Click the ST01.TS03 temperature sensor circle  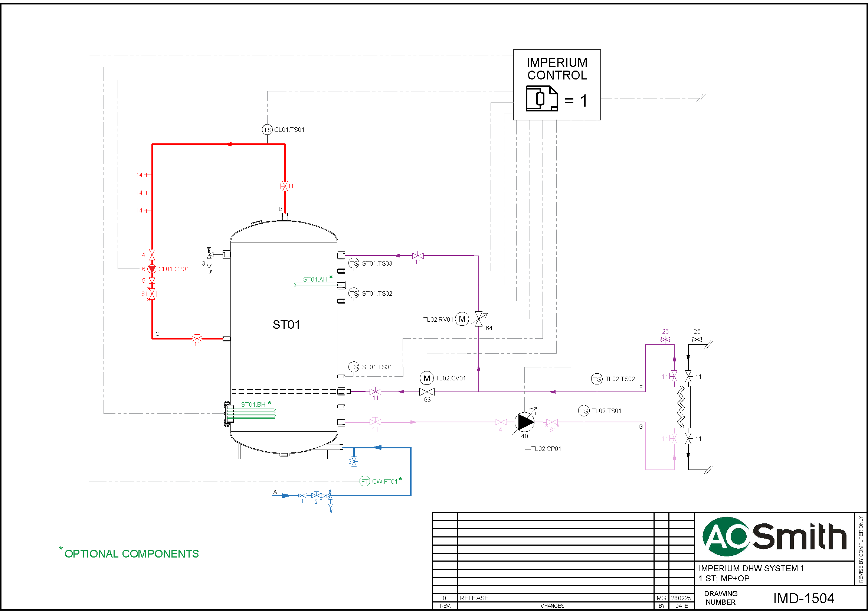click(354, 263)
